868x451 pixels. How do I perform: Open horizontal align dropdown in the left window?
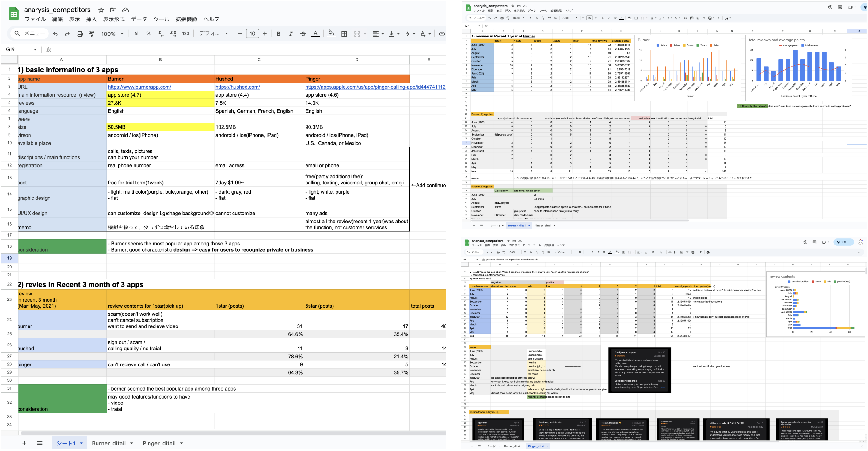[x=379, y=34]
